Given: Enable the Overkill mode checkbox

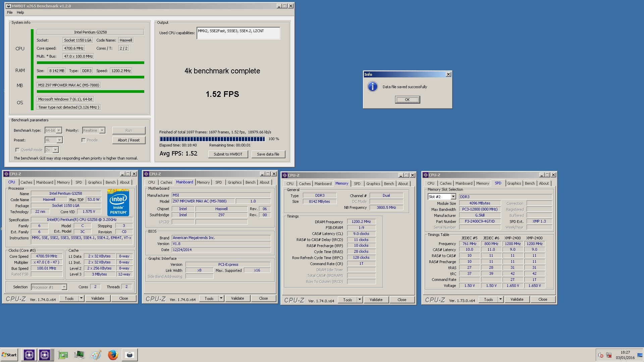Looking at the screenshot, I should pos(17,150).
